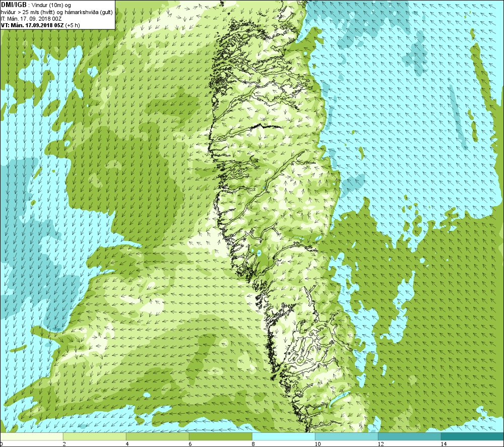This screenshot has width=504, height=447.
Task: Pick the cyan 10–12 m/s scale segment
Action: pyautogui.click(x=347, y=436)
